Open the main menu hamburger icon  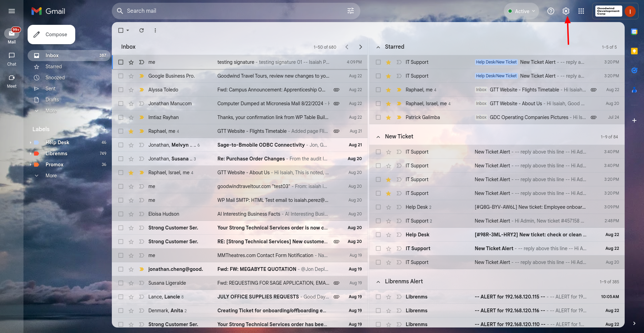point(12,11)
